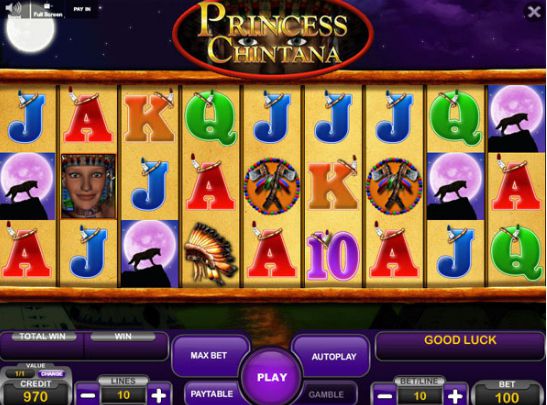This screenshot has width=547, height=405.
Task: Click the Princess Chintana portrait symbol
Action: [x=88, y=186]
